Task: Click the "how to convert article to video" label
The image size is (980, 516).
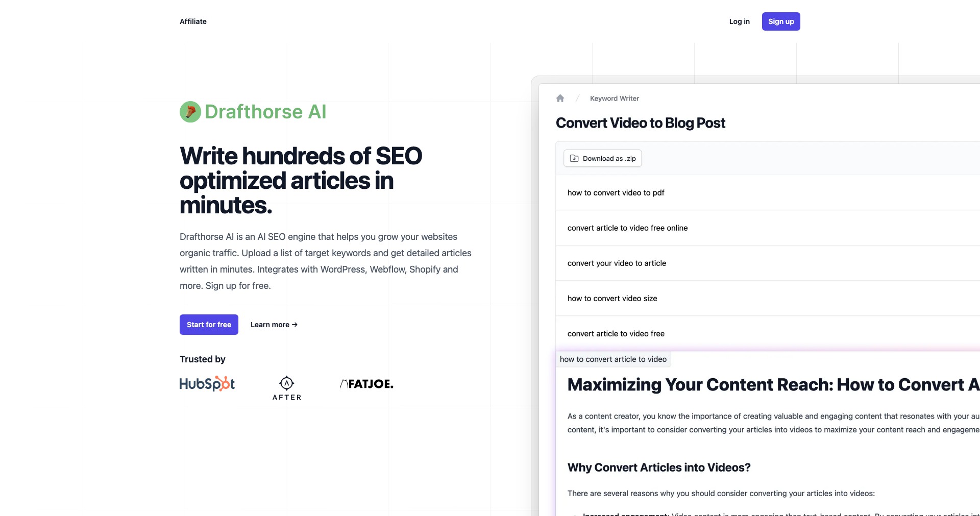Action: (613, 359)
